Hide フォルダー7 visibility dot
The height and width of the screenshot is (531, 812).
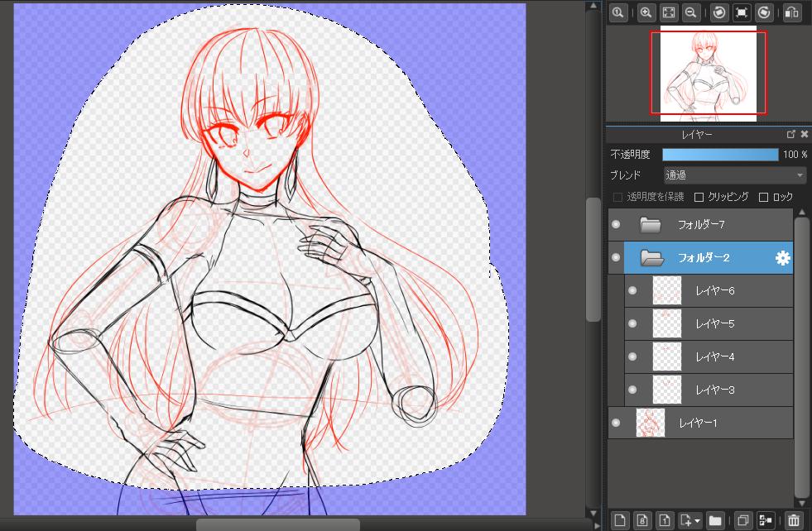[616, 224]
